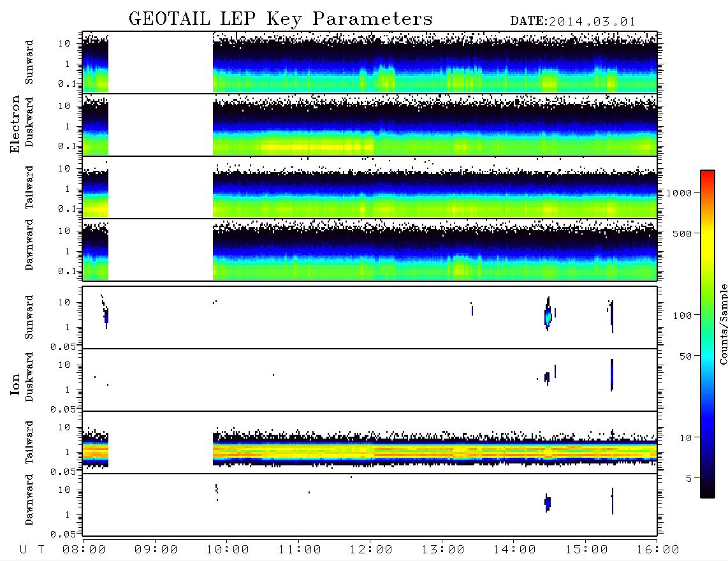Click the Electron Sunward spectrogram panel
728x561 pixels.
coord(370,62)
